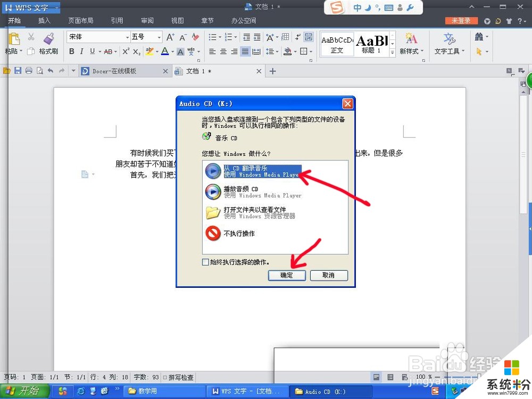
Task: Click the 未登录 login button
Action: click(x=461, y=21)
